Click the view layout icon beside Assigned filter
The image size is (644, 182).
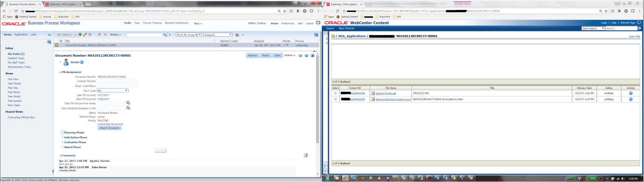(x=237, y=35)
